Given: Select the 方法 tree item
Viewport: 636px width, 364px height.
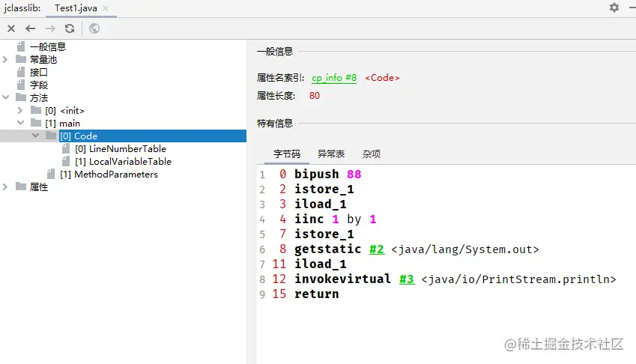Looking at the screenshot, I should pos(39,97).
